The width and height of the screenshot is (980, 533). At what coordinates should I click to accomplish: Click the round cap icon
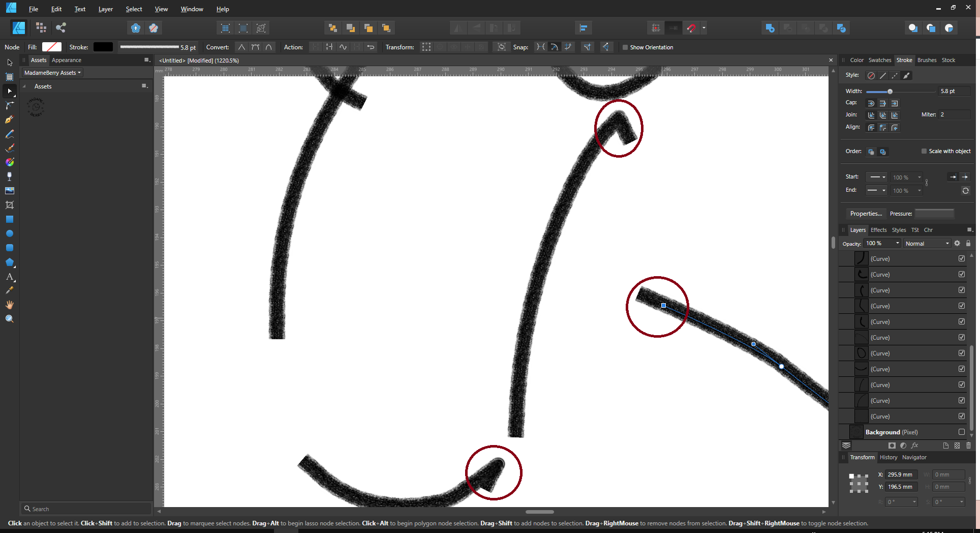(871, 103)
